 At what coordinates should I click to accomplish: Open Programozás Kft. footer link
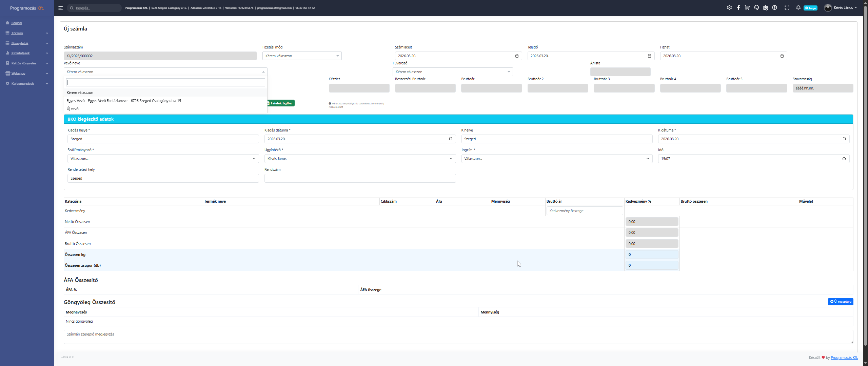point(844,358)
